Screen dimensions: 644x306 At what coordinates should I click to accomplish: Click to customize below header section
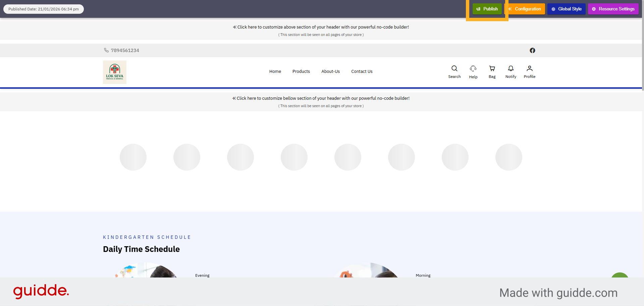click(x=321, y=98)
